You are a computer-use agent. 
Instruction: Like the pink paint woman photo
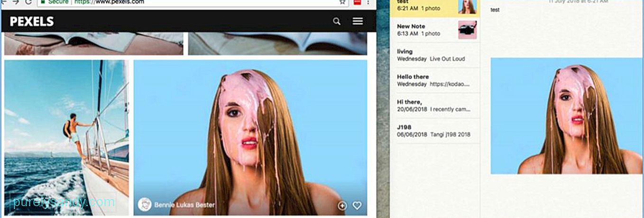pos(357,206)
